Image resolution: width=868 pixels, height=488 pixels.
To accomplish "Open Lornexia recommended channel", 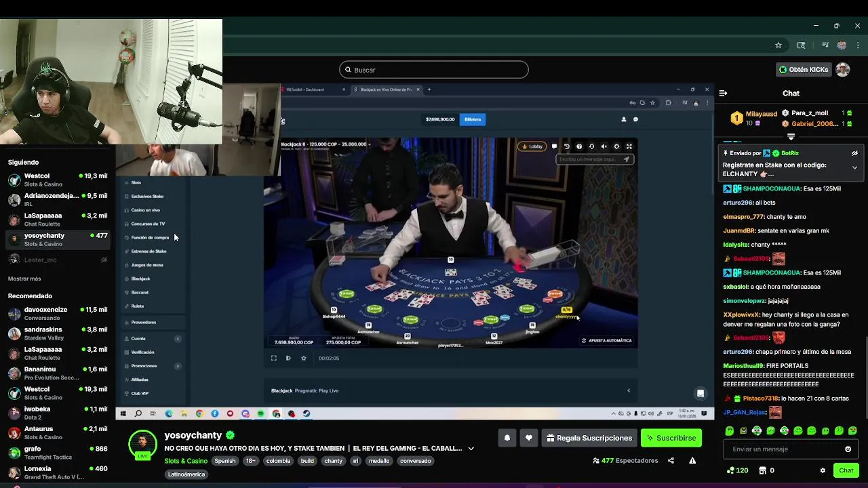I will click(57, 472).
